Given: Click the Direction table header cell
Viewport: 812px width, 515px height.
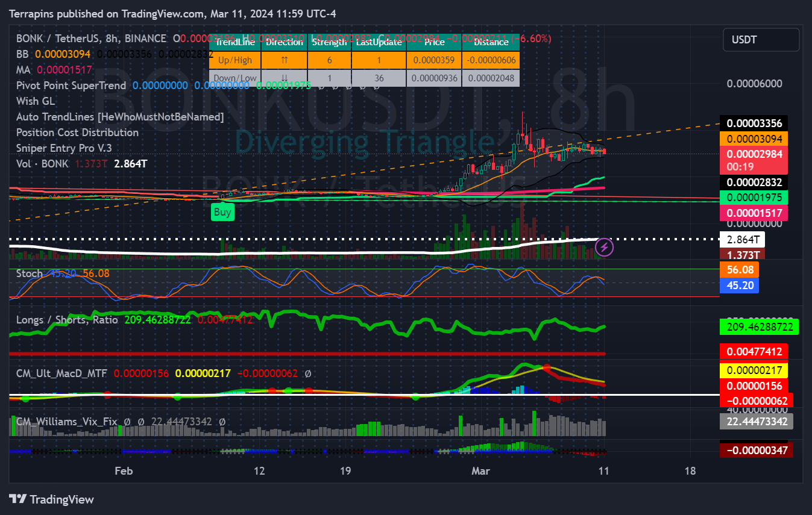Looking at the screenshot, I should tap(285, 42).
